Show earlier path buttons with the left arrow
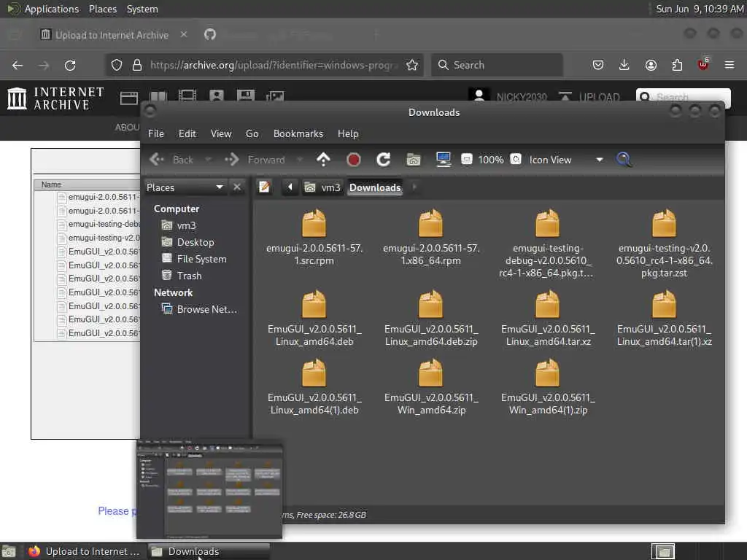The height and width of the screenshot is (560, 747). click(x=290, y=187)
